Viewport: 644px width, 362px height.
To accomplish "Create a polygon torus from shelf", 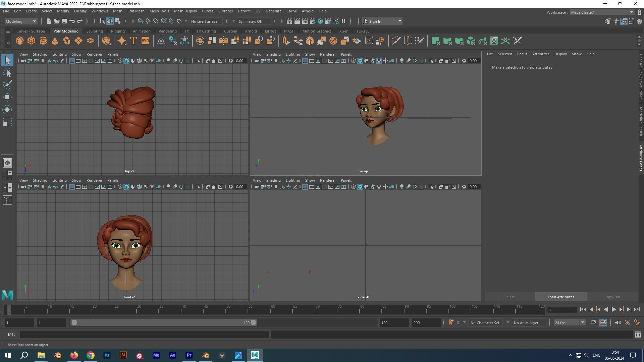I will [66, 41].
